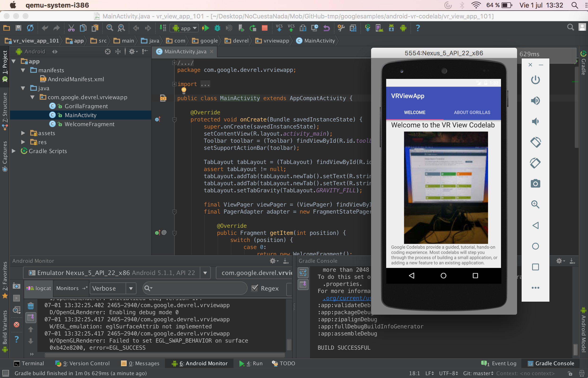
Task: Tap WELCOME tab in emulator app
Action: click(x=415, y=112)
